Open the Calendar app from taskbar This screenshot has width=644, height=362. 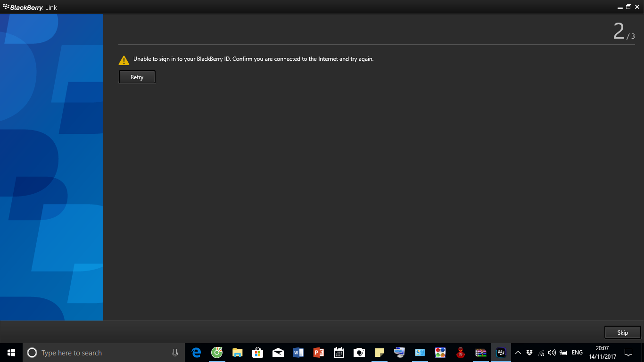339,353
